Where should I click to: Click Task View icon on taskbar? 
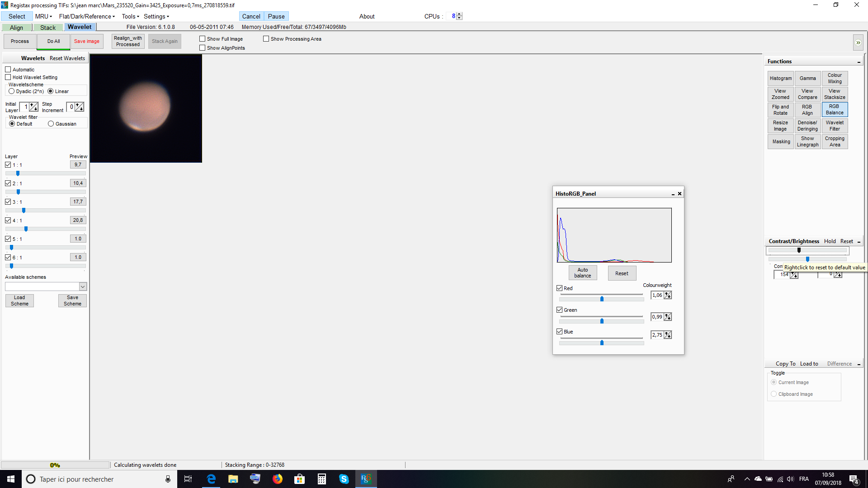click(188, 479)
